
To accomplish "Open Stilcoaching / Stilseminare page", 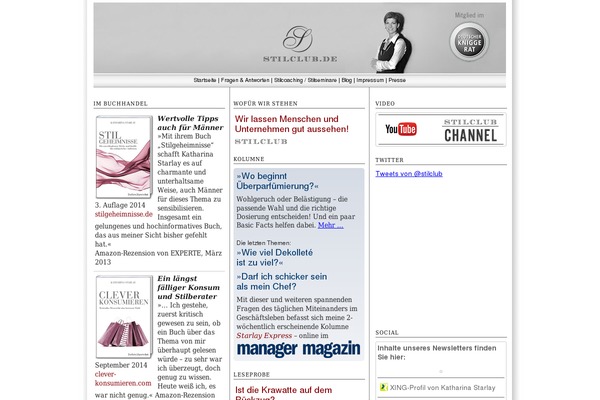I will [305, 80].
